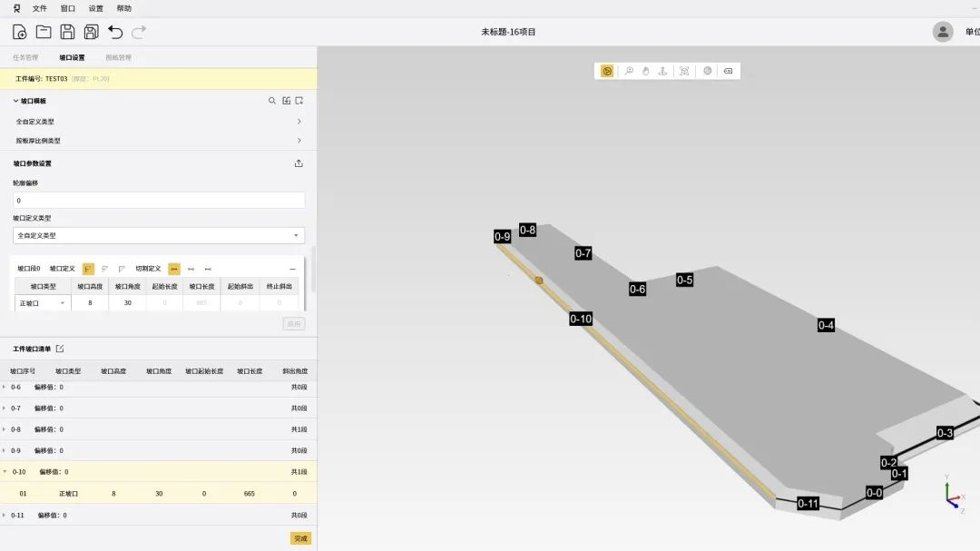980x551 pixels.
Task: Click the shading sphere icon in viewport toolbar
Action: click(707, 71)
